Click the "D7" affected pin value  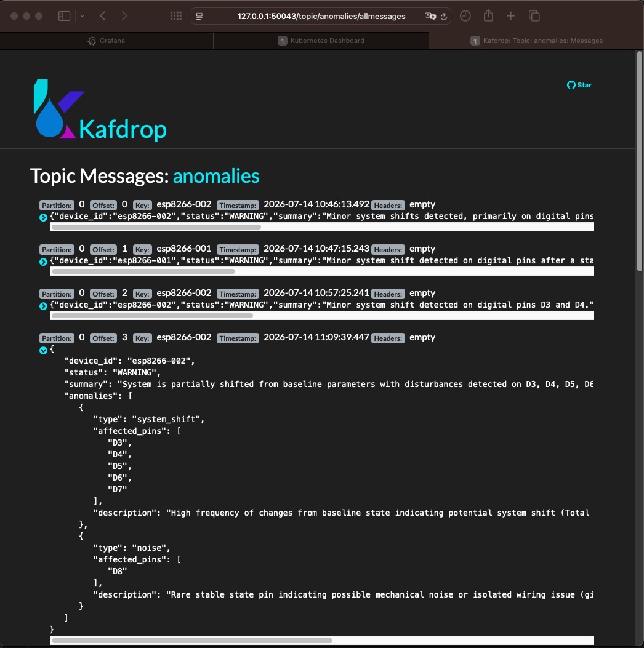[x=118, y=489]
